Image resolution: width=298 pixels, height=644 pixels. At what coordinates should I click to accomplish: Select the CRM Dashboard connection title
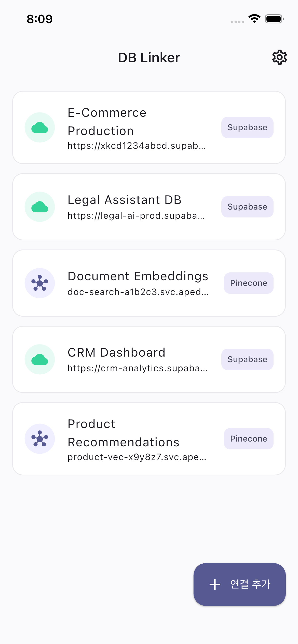coord(116,352)
